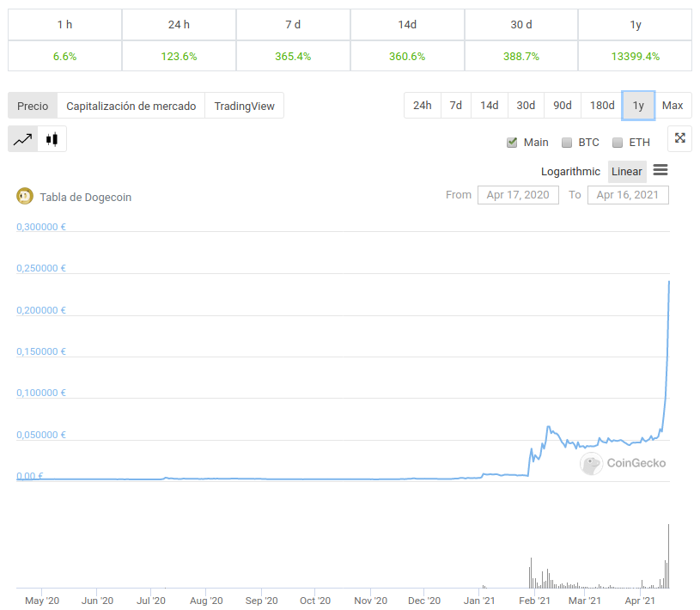The width and height of the screenshot is (700, 610).
Task: Select the 24h chart range
Action: [x=423, y=106]
